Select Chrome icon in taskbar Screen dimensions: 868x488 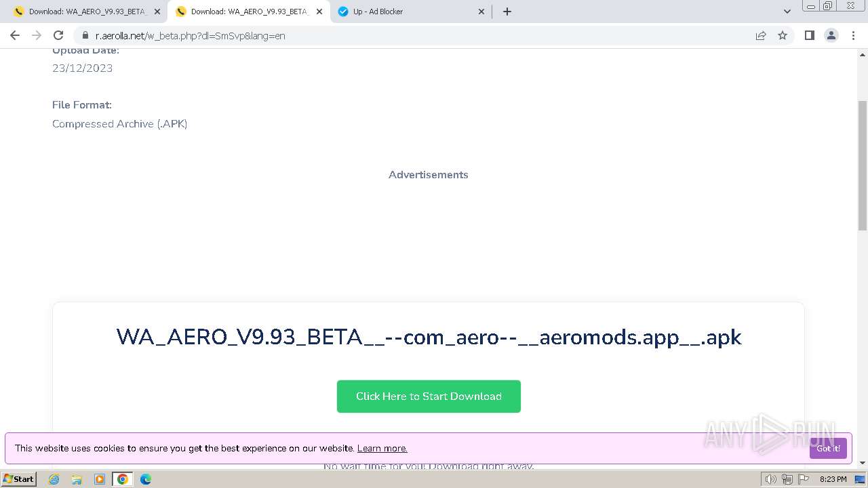coord(123,479)
